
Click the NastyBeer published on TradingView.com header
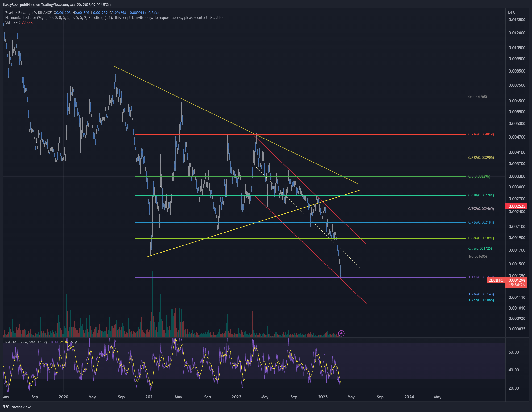(x=57, y=5)
